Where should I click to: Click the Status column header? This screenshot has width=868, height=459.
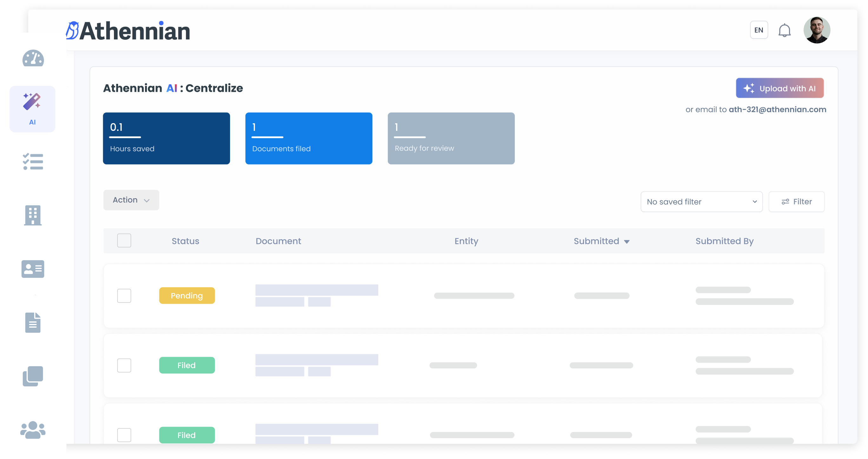(185, 241)
